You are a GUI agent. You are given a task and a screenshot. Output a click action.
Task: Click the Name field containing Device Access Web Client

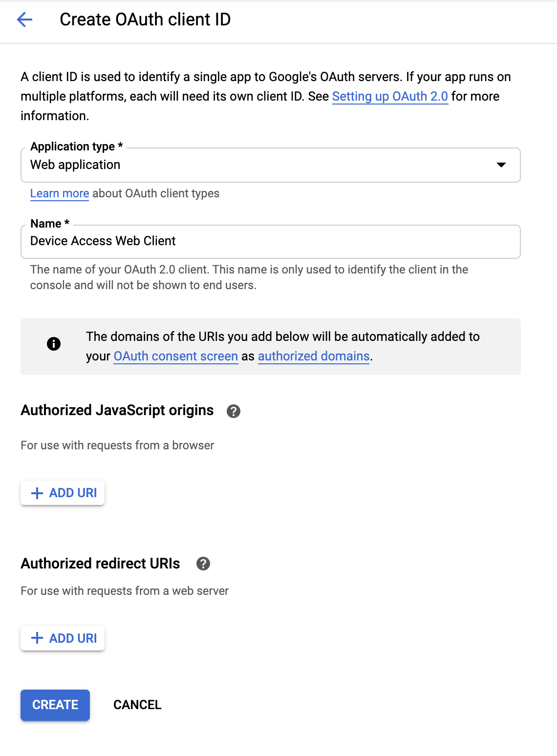[x=270, y=241]
